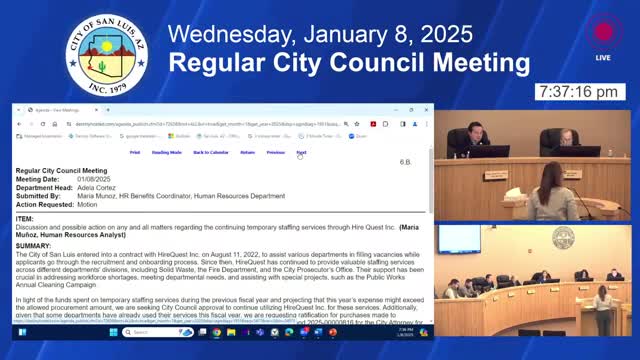Screen dimensions: 640x360
Task: Go to the Previous agenda item
Action: 276,152
